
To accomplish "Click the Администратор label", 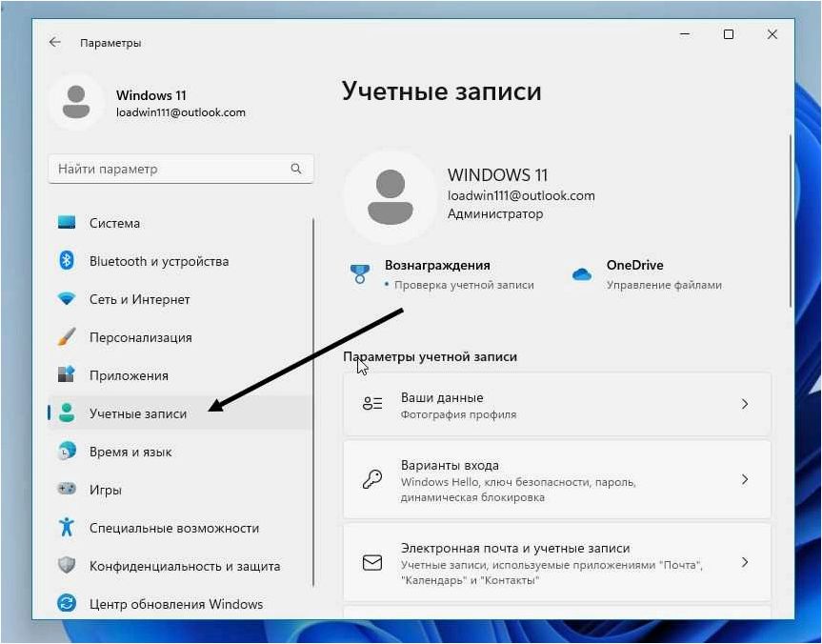I will click(x=495, y=214).
